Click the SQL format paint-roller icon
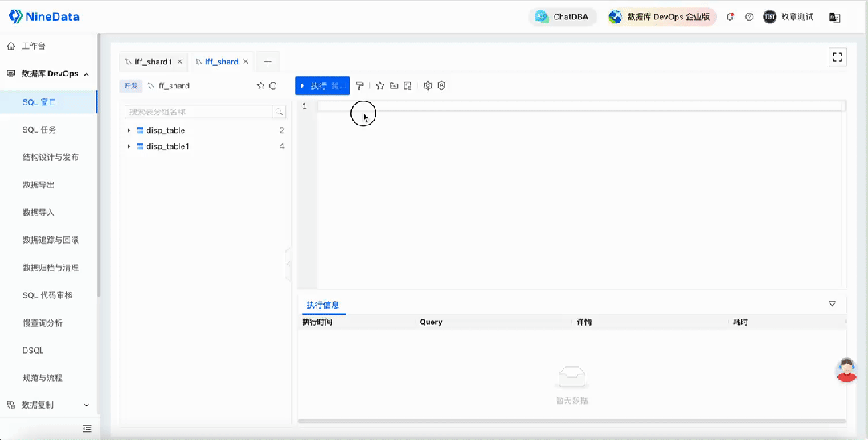This screenshot has width=868, height=440. (360, 86)
